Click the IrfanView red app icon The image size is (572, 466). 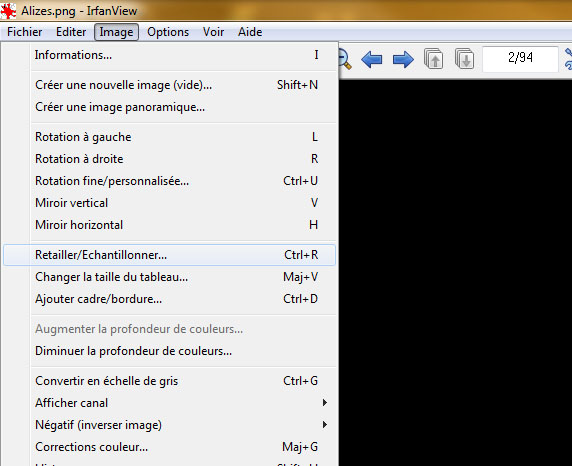click(8, 11)
